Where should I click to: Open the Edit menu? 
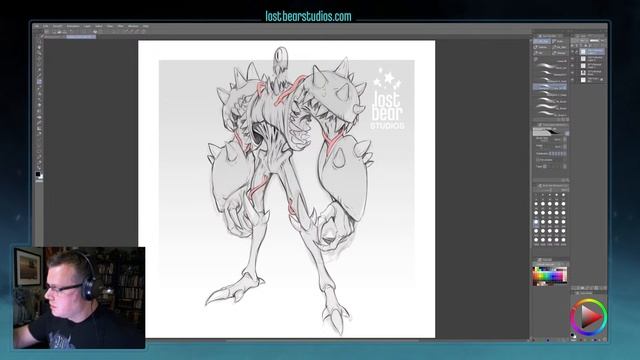pos(46,26)
